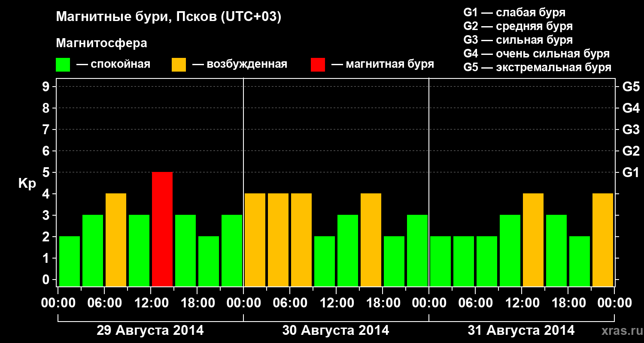Click the '— возбужденная' legend label
Viewport: 644px width, 343px height.
[x=240, y=64]
